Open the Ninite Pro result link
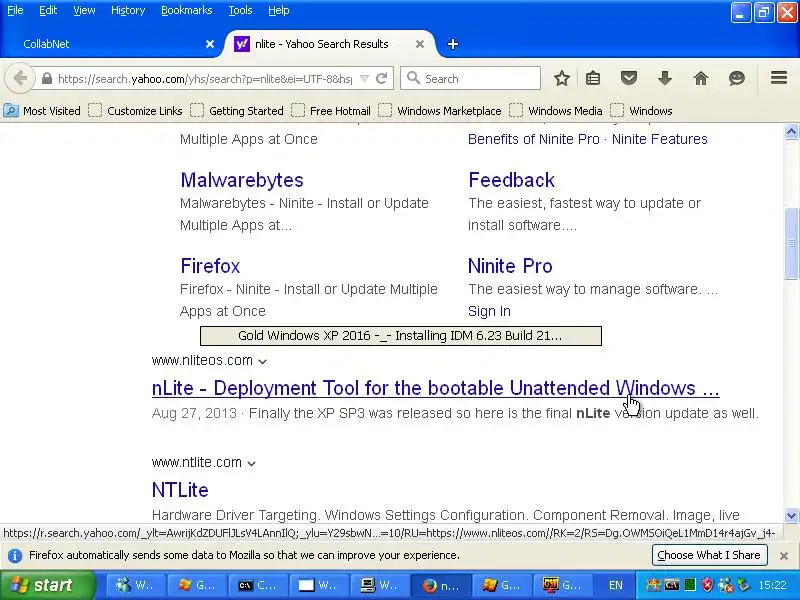 [x=510, y=266]
